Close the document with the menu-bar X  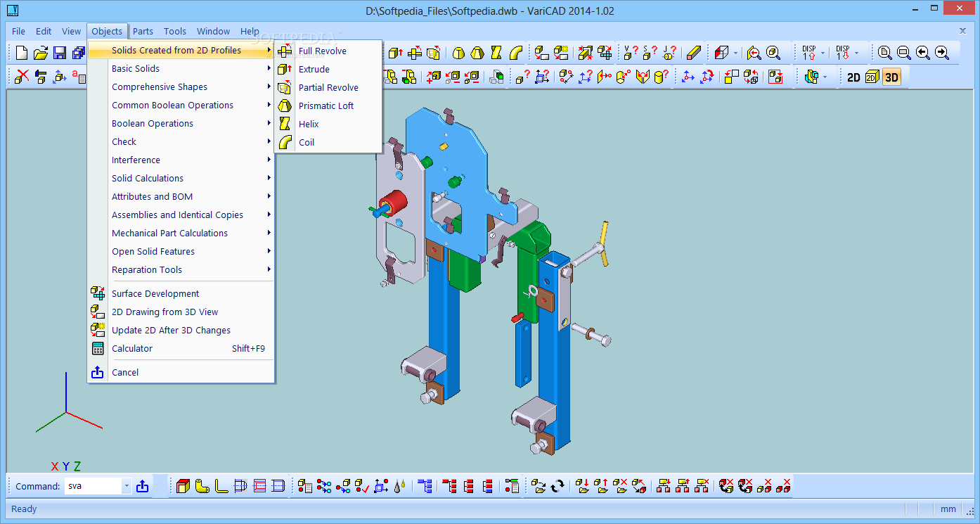[963, 31]
